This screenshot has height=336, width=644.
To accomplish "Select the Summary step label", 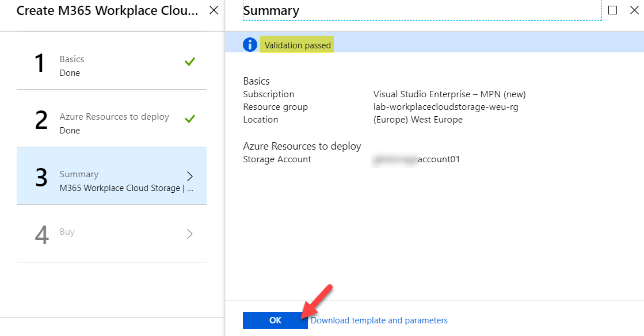I will [79, 174].
